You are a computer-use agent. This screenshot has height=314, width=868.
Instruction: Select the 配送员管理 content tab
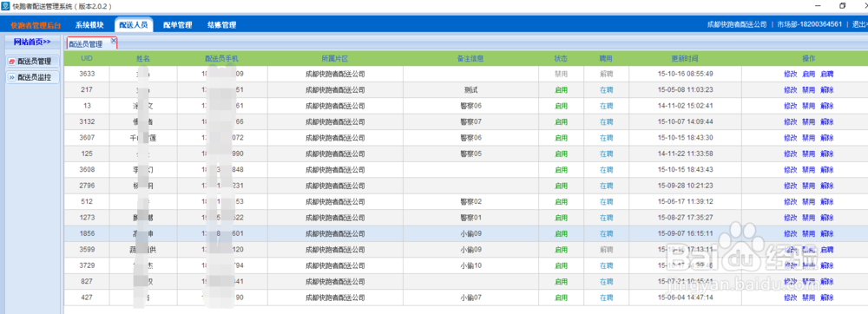[86, 44]
